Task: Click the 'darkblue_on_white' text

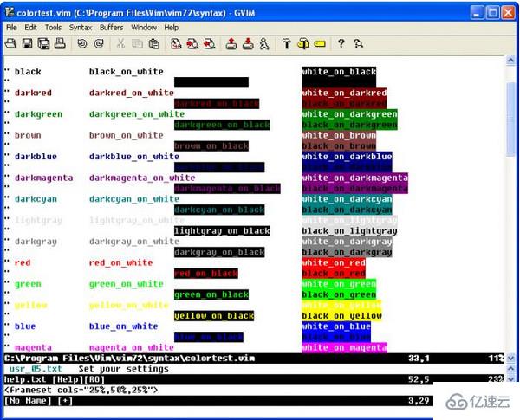Action: pyautogui.click(x=134, y=157)
